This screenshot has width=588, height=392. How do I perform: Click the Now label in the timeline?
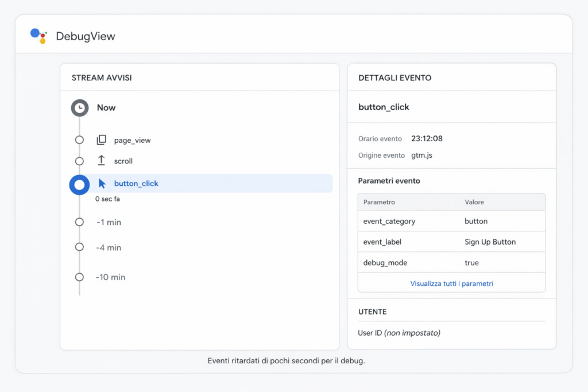click(106, 107)
